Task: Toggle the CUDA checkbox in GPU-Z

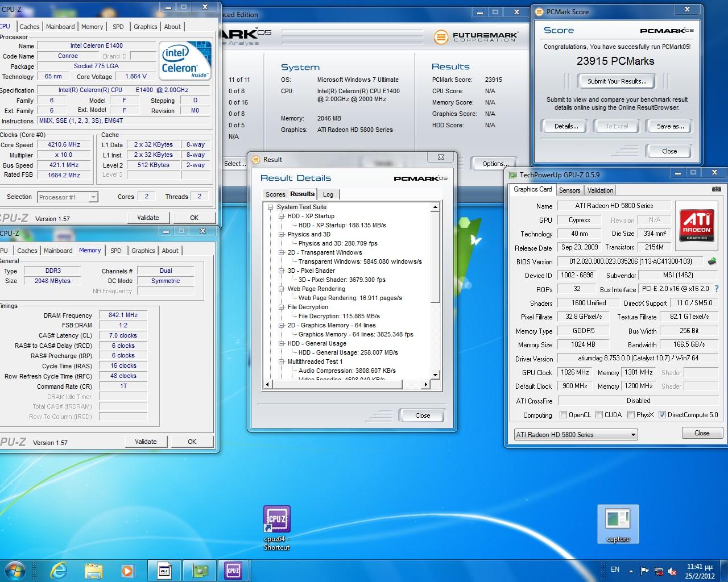Action: 599,415
